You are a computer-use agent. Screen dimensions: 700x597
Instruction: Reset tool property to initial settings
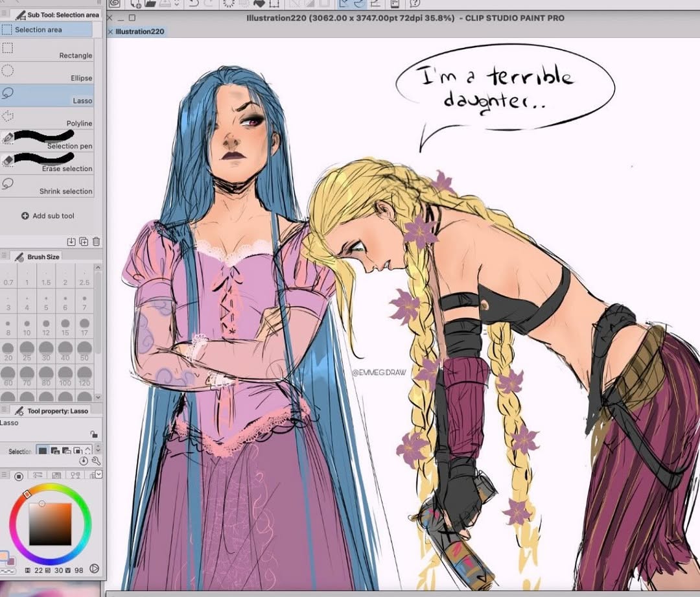[x=84, y=461]
